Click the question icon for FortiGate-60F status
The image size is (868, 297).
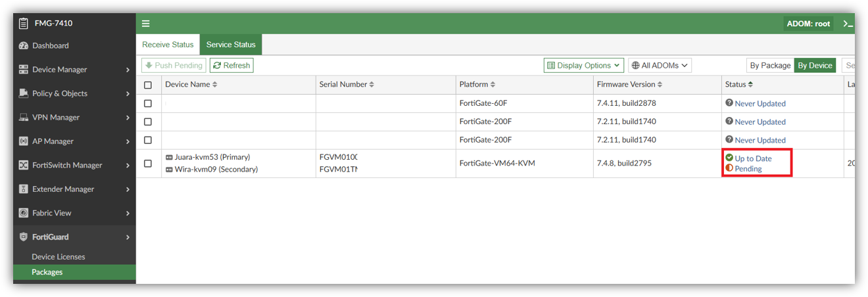click(729, 103)
